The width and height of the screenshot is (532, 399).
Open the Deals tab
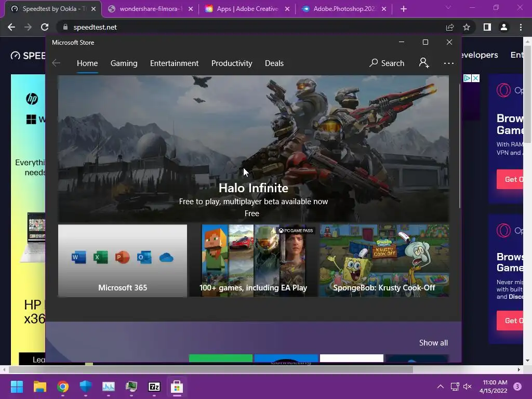point(274,63)
